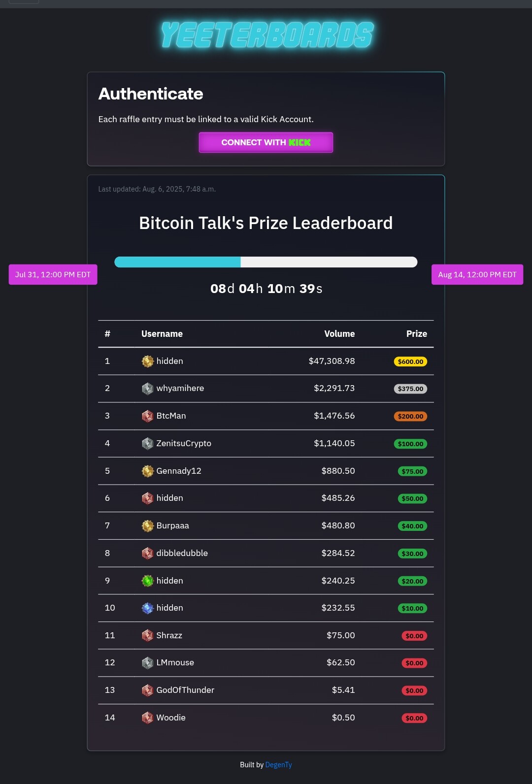Image resolution: width=532 pixels, height=784 pixels.
Task: Click the red badge icon next to Woodie
Action: (x=147, y=718)
